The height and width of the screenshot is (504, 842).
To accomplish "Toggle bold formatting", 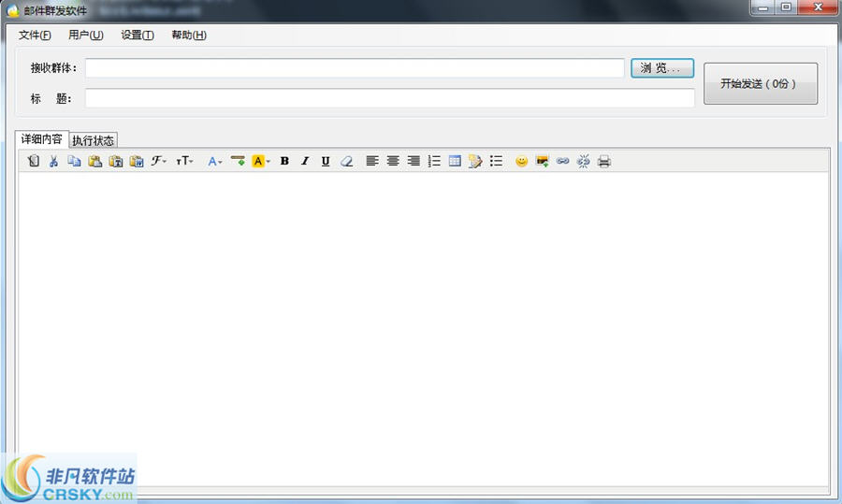I will pos(284,161).
